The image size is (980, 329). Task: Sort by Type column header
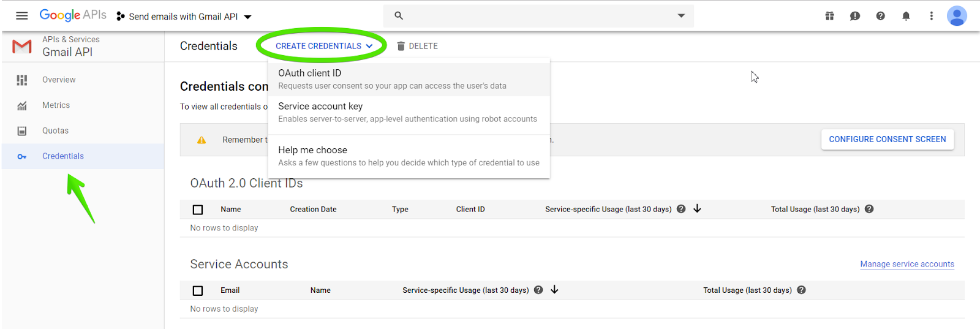(400, 210)
